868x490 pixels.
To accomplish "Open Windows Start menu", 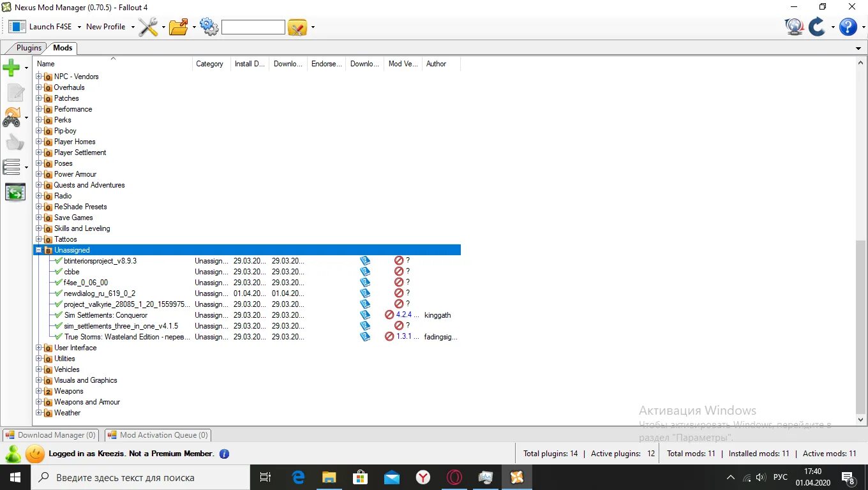I will click(15, 477).
